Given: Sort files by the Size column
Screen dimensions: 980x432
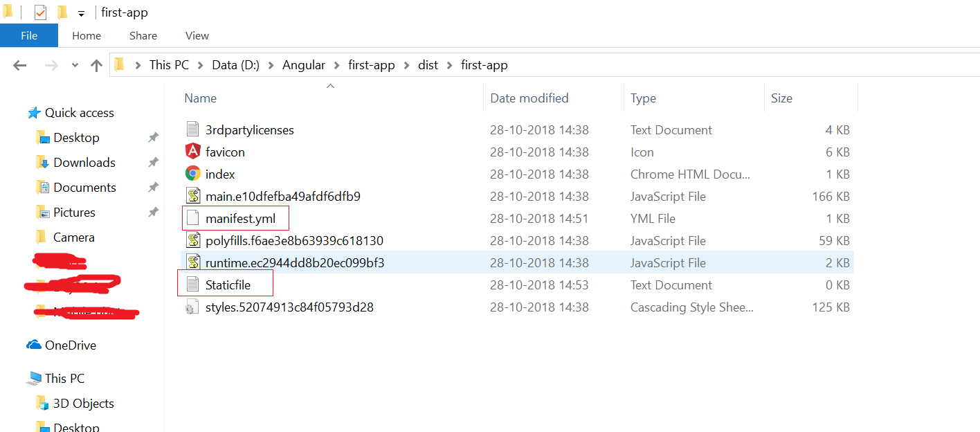Looking at the screenshot, I should pyautogui.click(x=781, y=98).
